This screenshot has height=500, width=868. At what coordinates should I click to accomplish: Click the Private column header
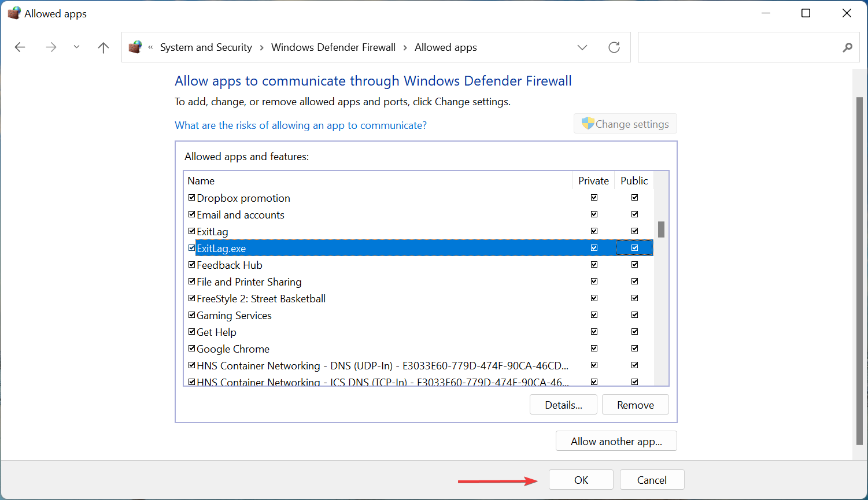click(593, 181)
